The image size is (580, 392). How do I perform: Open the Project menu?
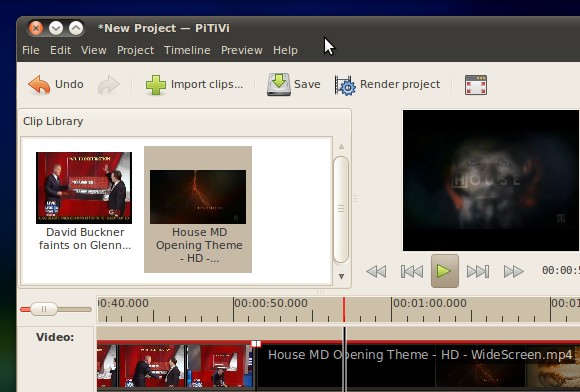coord(135,50)
